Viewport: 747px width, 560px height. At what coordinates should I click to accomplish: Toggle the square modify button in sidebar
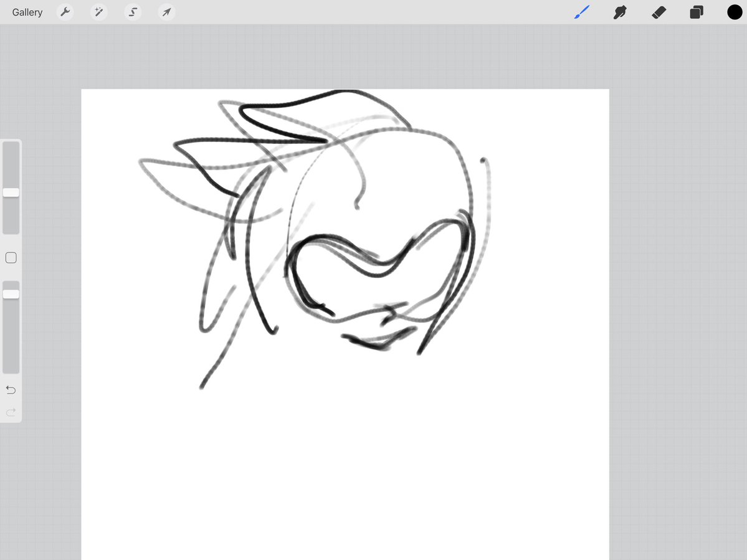coord(11,258)
